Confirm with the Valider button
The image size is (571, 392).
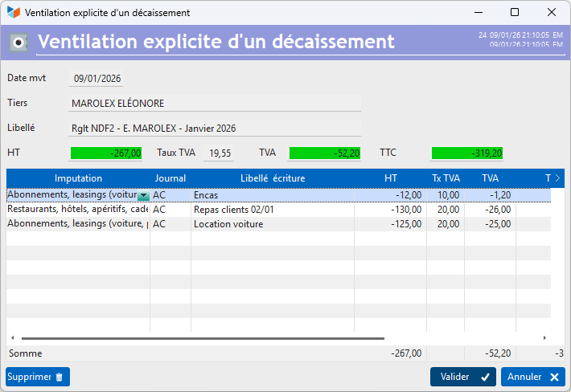tap(462, 377)
